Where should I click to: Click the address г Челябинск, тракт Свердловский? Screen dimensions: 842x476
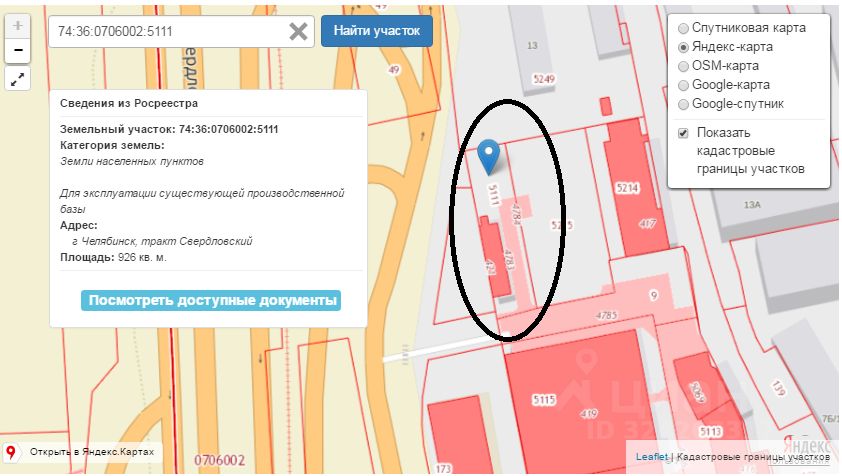tap(162, 241)
